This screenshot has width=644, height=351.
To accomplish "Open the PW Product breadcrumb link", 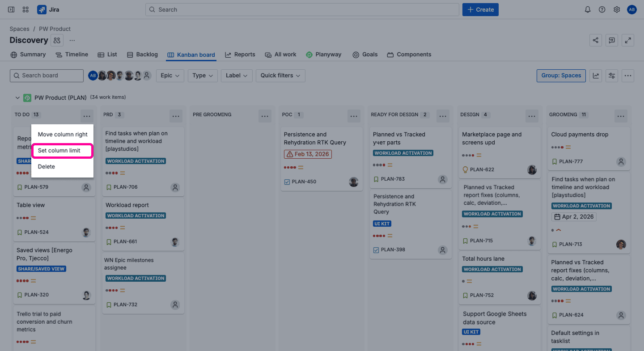I will tap(55, 29).
